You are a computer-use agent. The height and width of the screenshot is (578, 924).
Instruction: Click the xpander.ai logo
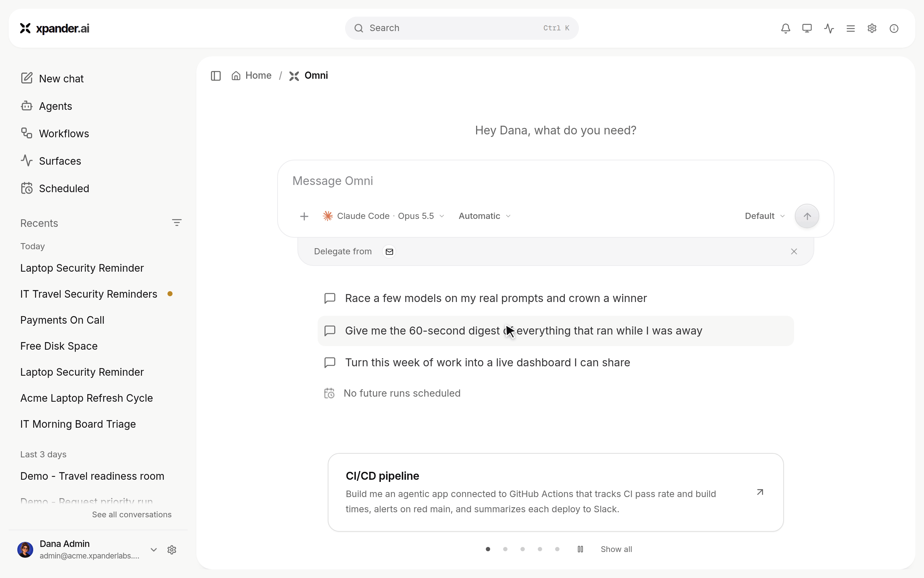click(x=55, y=28)
